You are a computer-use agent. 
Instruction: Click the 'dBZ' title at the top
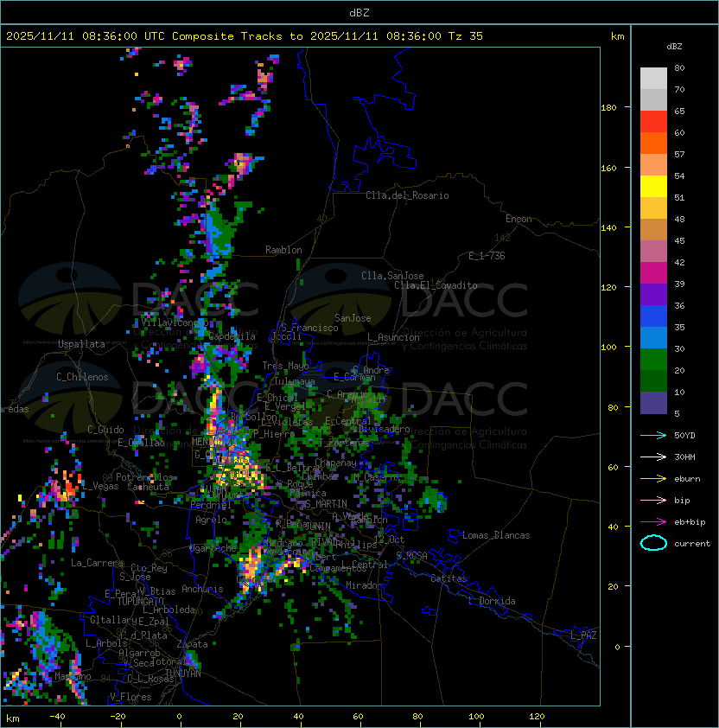(359, 13)
